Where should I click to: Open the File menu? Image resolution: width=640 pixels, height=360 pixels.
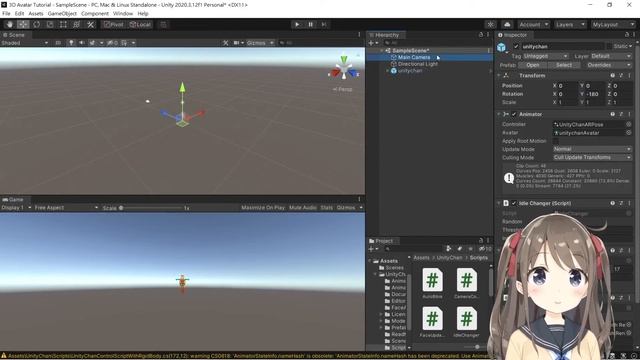(6, 13)
